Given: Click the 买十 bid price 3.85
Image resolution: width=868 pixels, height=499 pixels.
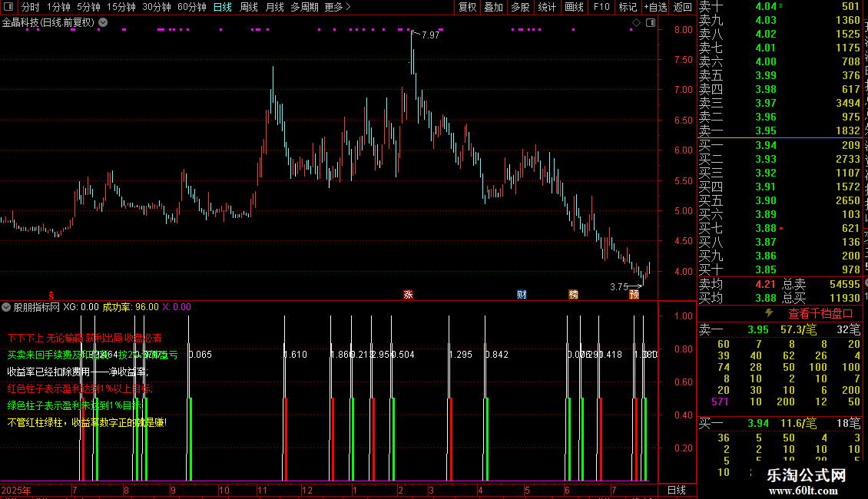Looking at the screenshot, I should tap(766, 270).
